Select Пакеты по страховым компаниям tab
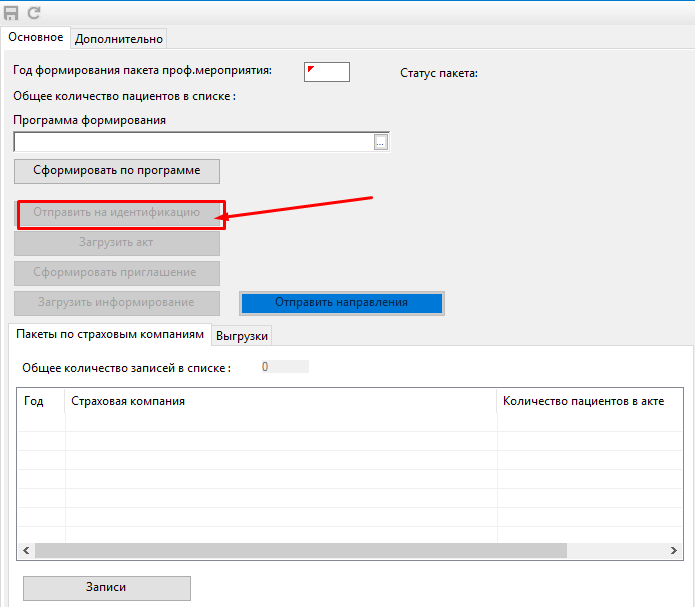This screenshot has width=695, height=607. [110, 334]
